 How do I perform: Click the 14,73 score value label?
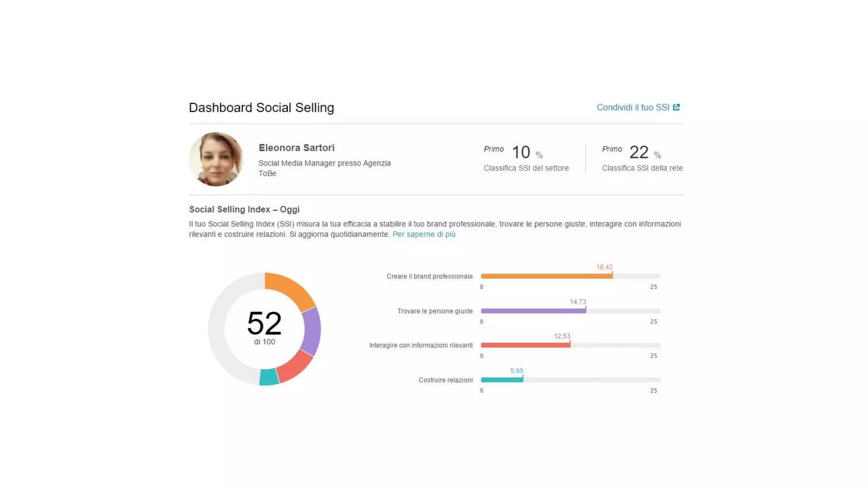point(577,302)
